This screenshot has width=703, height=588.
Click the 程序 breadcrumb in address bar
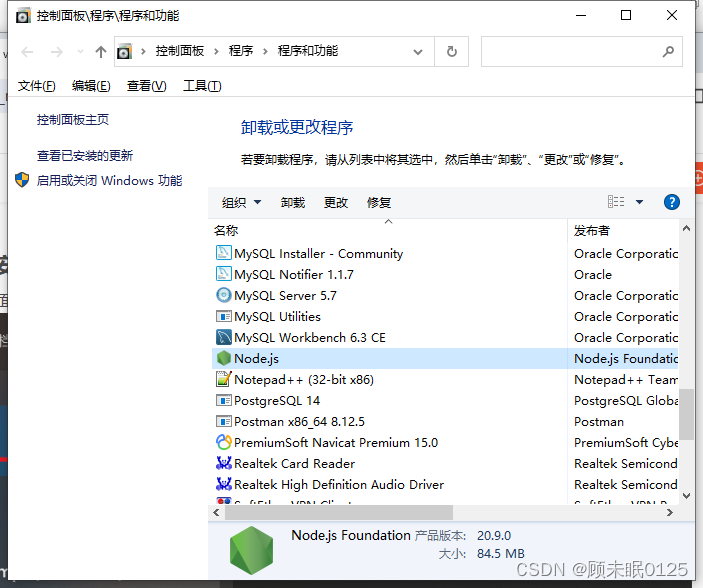pyautogui.click(x=241, y=51)
